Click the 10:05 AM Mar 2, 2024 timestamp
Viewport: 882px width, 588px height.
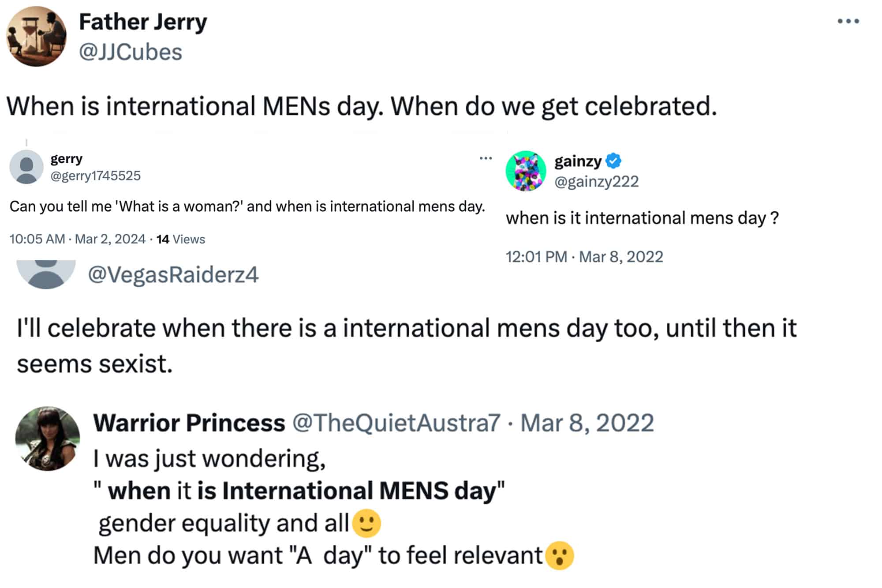click(x=77, y=239)
